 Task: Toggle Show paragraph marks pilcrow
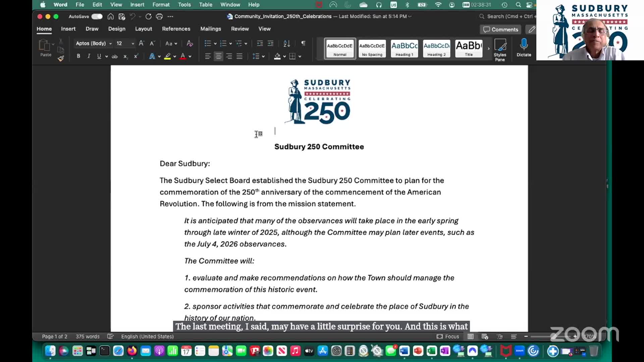(x=303, y=43)
